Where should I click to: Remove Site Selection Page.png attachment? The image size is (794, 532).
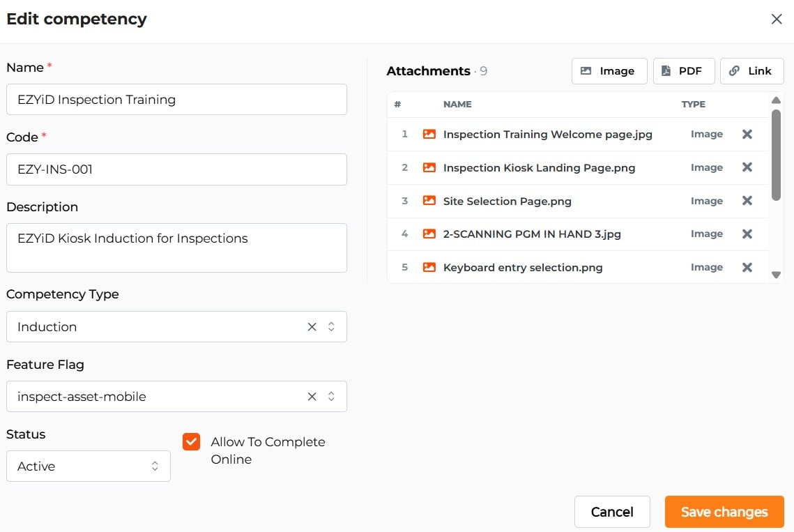[x=747, y=201]
